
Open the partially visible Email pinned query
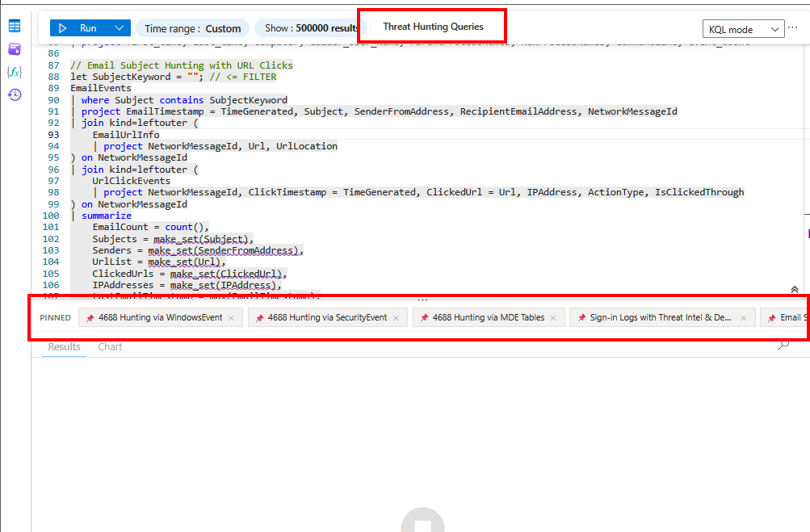(785, 317)
